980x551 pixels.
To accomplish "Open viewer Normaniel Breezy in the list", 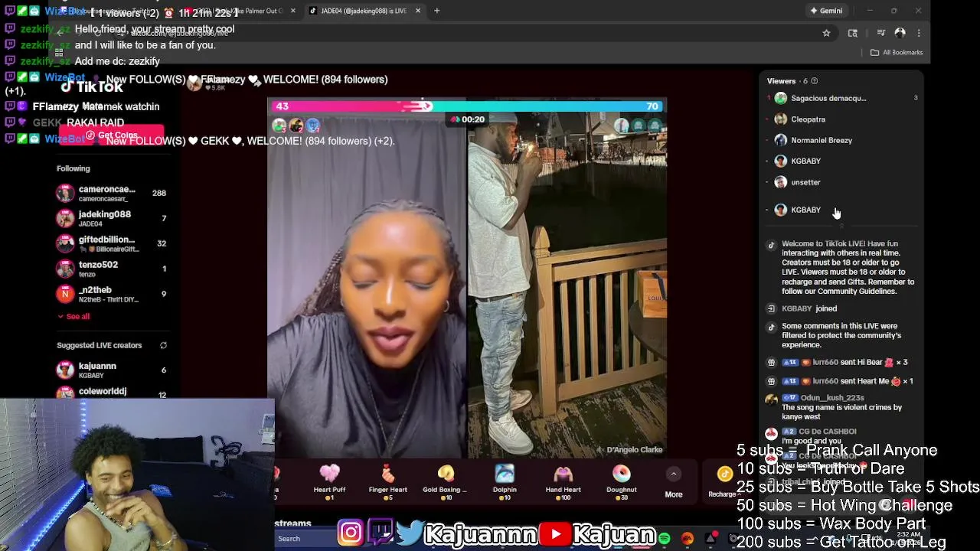I will point(842,140).
